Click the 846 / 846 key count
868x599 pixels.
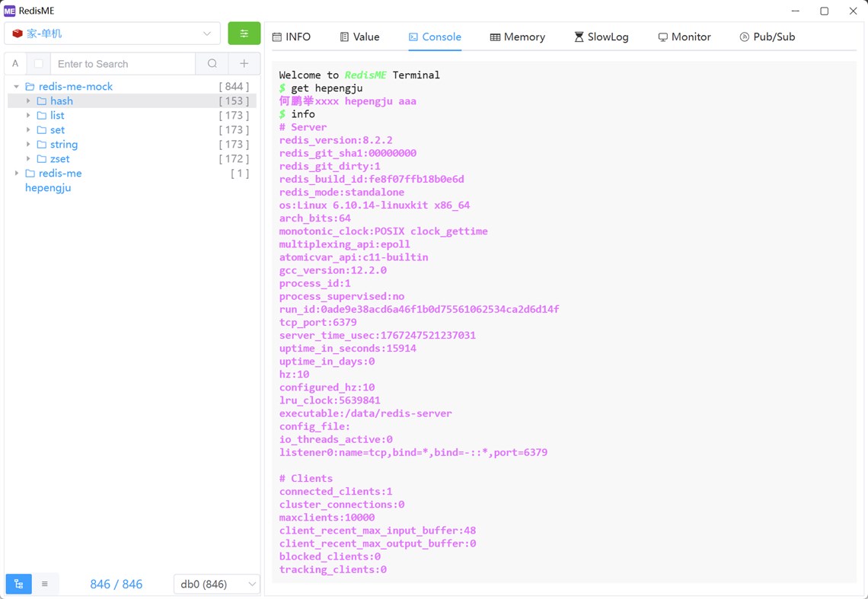tap(116, 584)
